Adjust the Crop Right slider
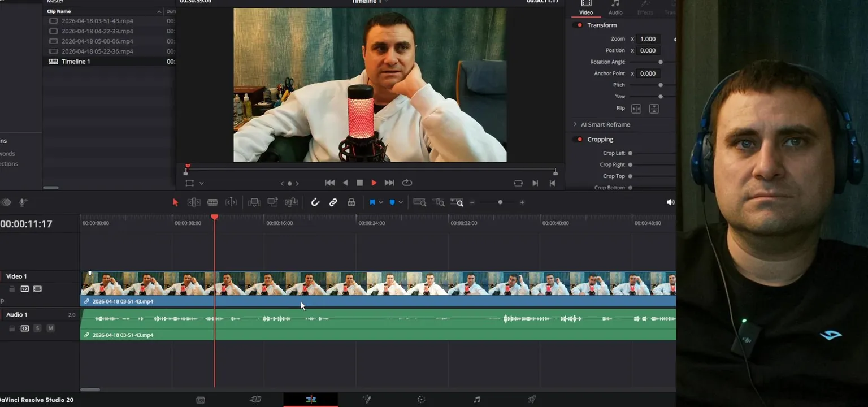This screenshot has height=407, width=868. pyautogui.click(x=630, y=164)
